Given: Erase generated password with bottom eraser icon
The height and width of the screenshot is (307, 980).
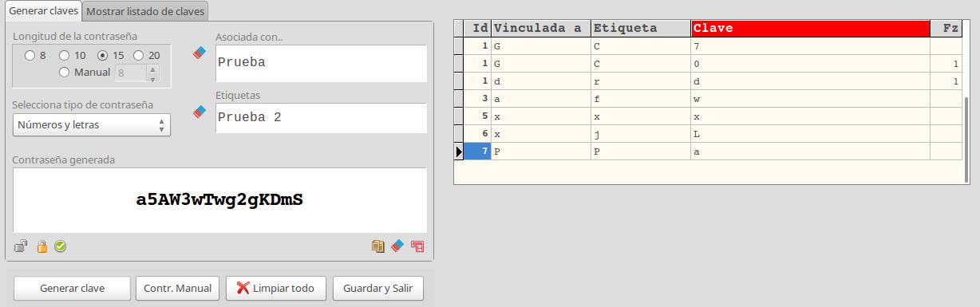Looking at the screenshot, I should [x=398, y=246].
